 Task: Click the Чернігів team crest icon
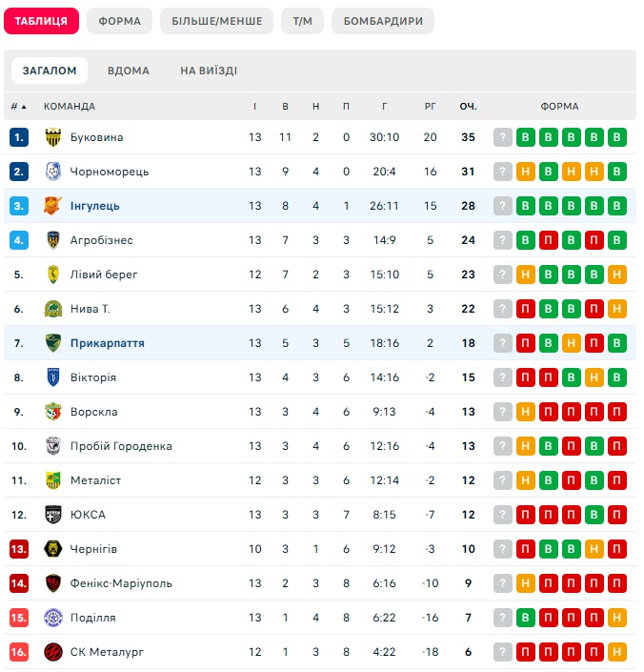tap(53, 549)
